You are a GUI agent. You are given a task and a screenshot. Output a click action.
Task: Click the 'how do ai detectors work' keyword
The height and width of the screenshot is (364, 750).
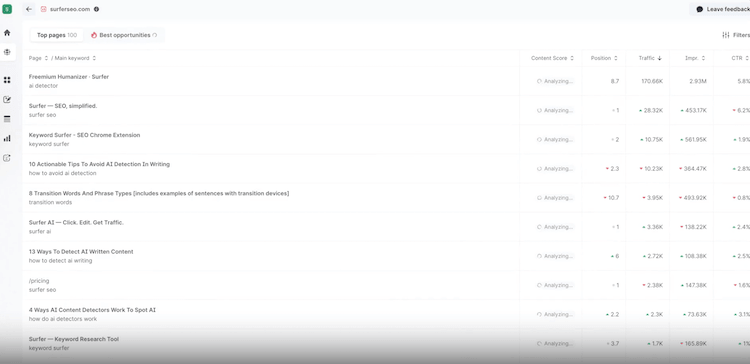pyautogui.click(x=63, y=319)
